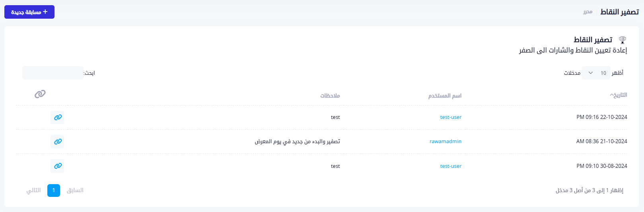Sort the table by التاريخ column
The image size is (644, 212).
619,95
